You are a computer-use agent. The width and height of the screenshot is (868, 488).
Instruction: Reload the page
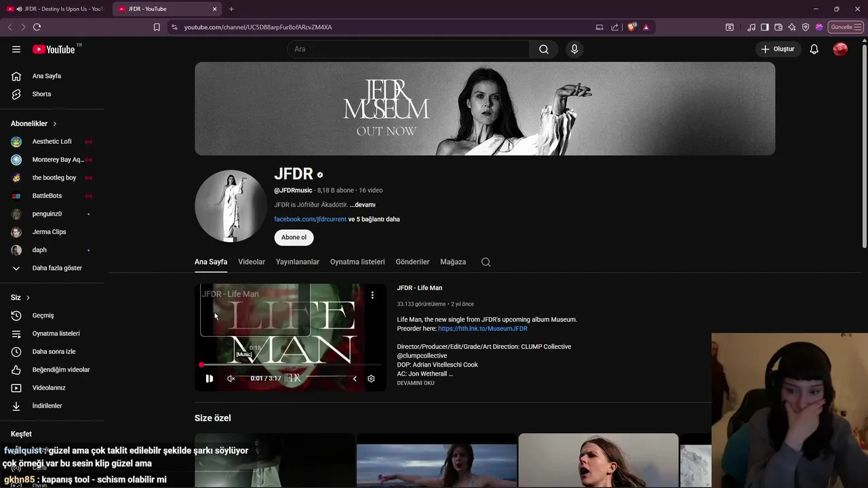tap(37, 27)
